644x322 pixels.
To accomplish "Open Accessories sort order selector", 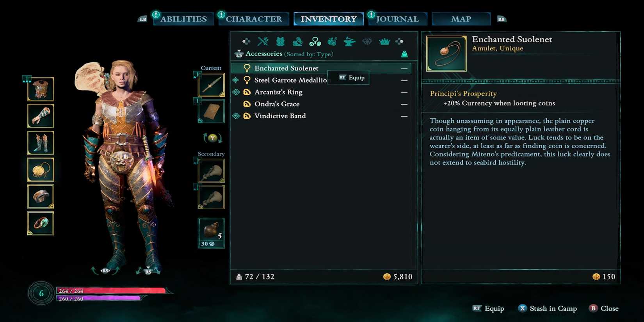I will point(309,54).
